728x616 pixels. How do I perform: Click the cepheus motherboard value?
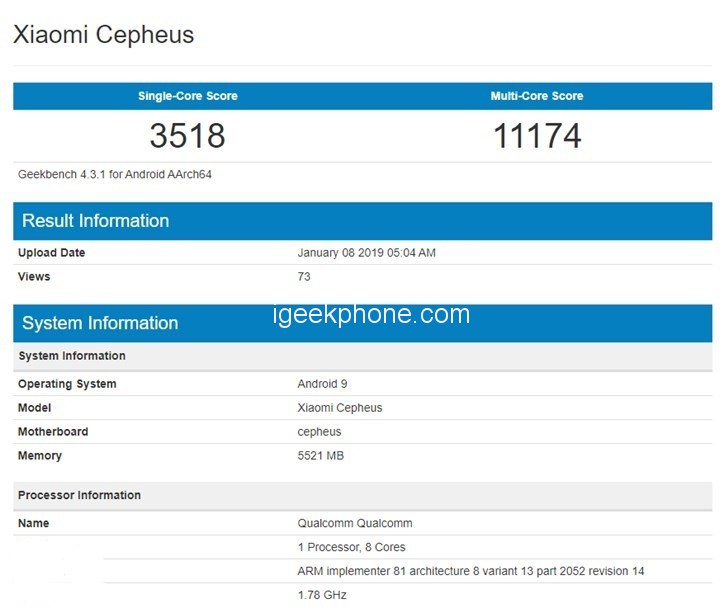(x=319, y=432)
